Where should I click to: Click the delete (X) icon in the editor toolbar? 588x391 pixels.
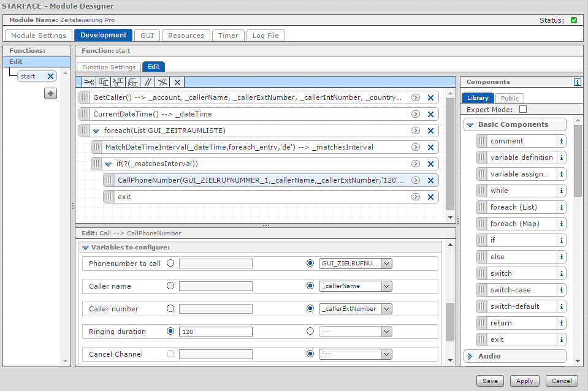coord(177,82)
